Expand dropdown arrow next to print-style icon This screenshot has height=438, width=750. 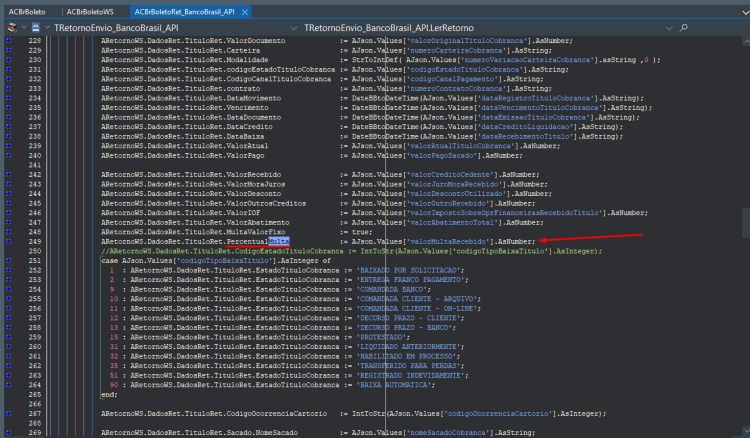point(47,28)
